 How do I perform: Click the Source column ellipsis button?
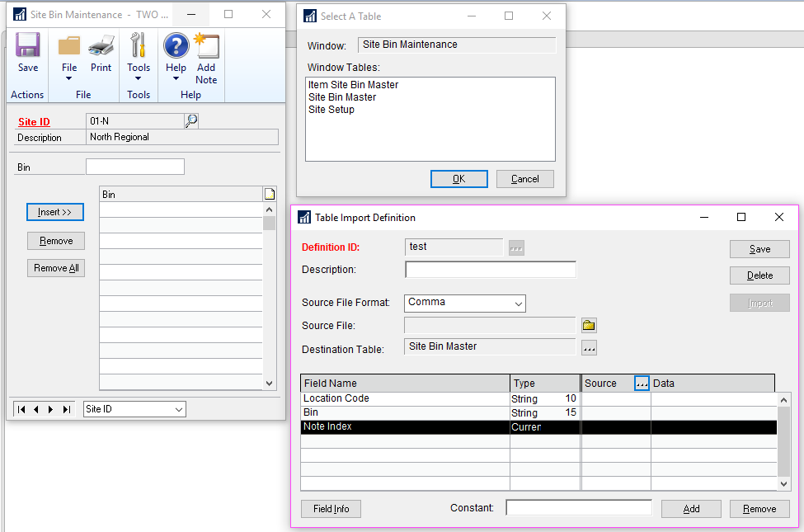coord(642,383)
